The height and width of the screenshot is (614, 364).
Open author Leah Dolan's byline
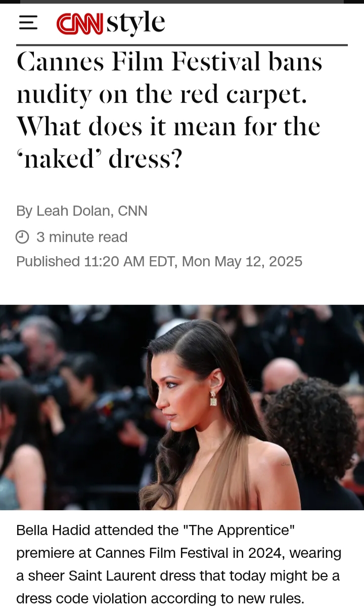click(72, 211)
